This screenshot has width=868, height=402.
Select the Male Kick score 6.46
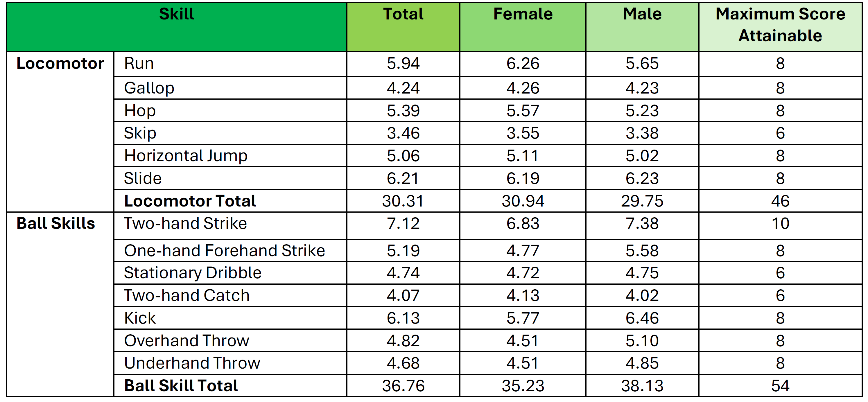pyautogui.click(x=642, y=318)
